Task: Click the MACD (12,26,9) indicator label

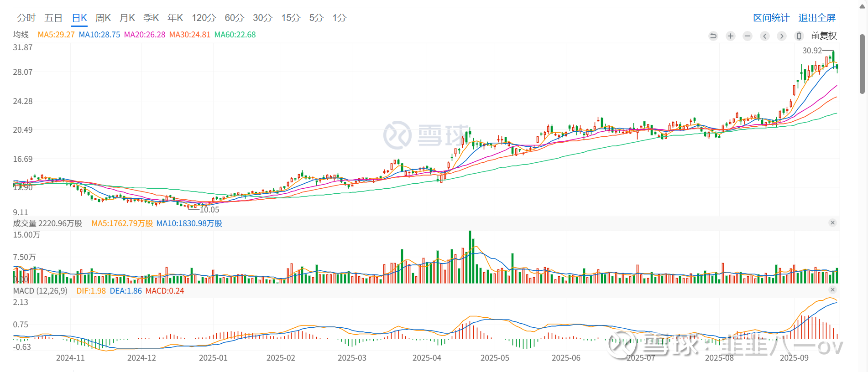Action: click(x=40, y=291)
